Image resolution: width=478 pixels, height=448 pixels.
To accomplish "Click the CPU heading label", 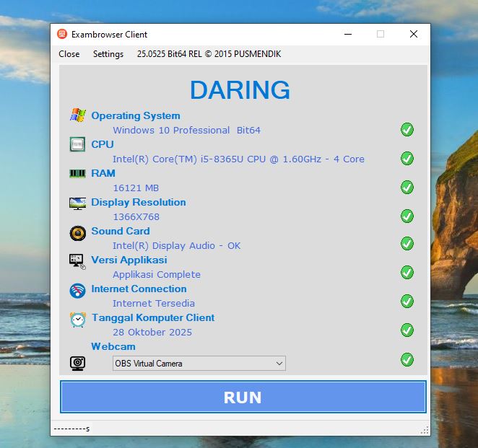I will click(x=103, y=144).
